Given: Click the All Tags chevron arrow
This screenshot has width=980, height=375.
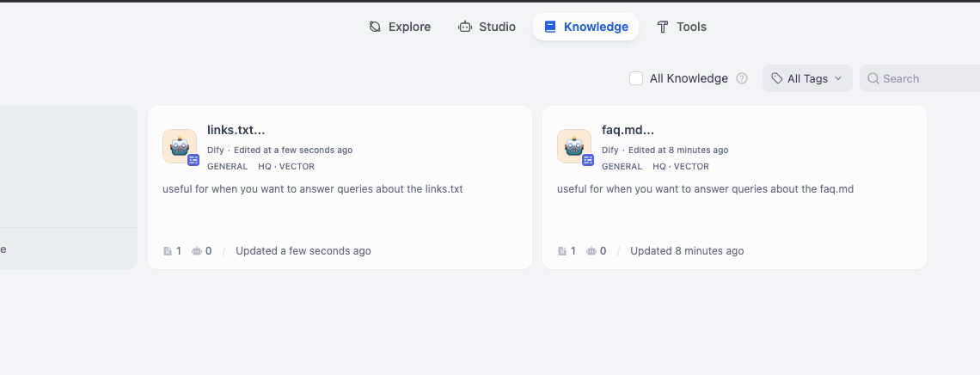Looking at the screenshot, I should tap(838, 78).
